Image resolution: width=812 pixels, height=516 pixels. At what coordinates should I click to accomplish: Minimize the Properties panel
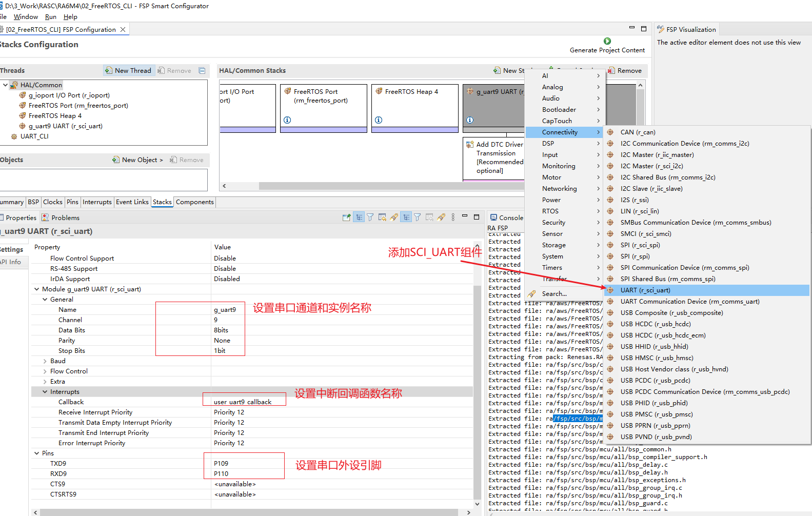tap(465, 216)
